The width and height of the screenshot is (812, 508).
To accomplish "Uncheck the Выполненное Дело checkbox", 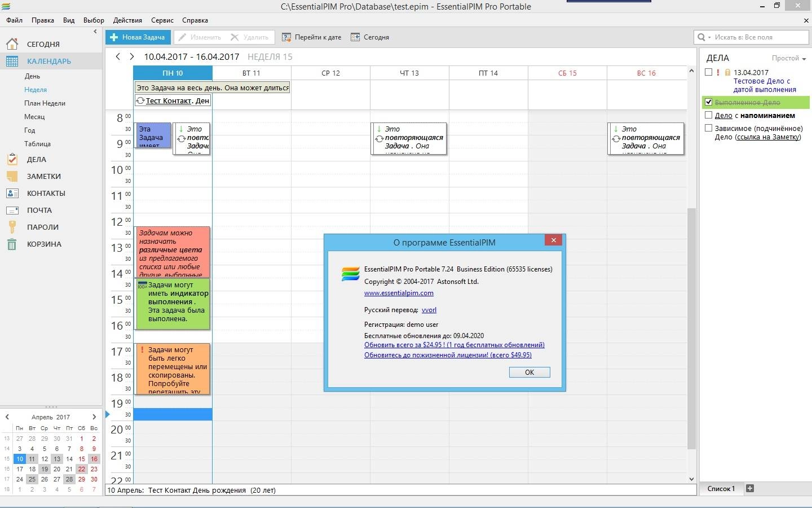I will coord(709,102).
